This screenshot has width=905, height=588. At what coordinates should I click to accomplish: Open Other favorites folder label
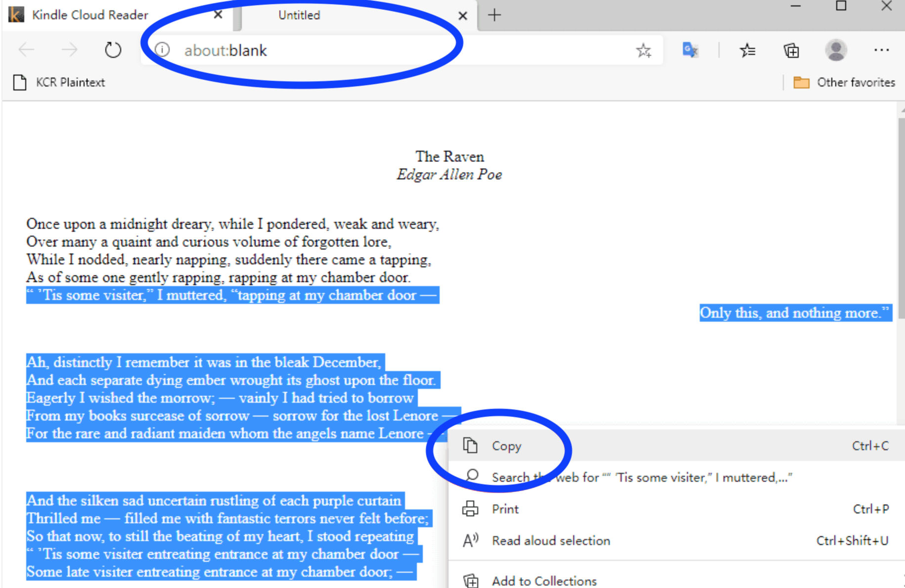coord(856,83)
